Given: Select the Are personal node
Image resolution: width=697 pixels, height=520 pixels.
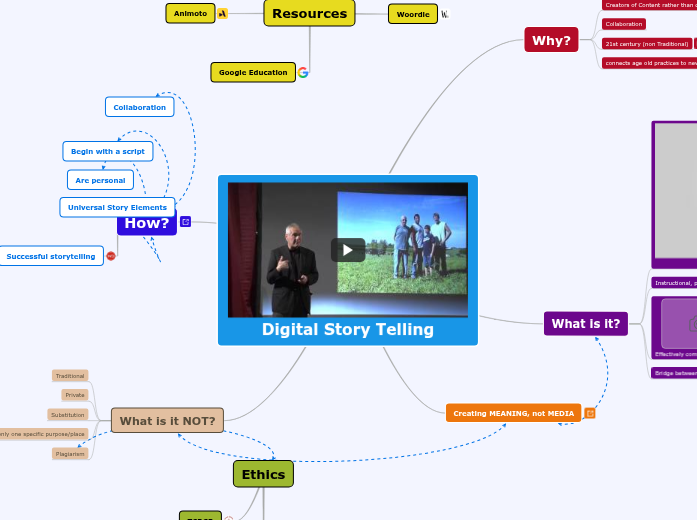Looking at the screenshot, I should click(100, 180).
